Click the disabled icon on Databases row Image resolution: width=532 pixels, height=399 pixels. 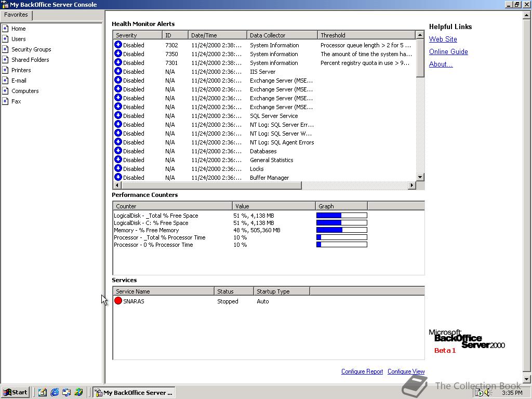(118, 150)
